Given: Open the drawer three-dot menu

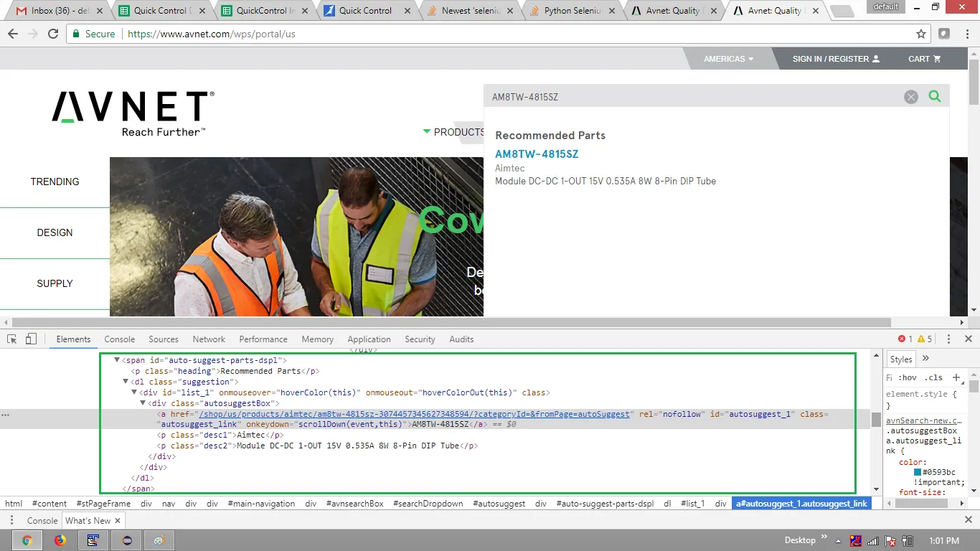Looking at the screenshot, I should click(11, 520).
